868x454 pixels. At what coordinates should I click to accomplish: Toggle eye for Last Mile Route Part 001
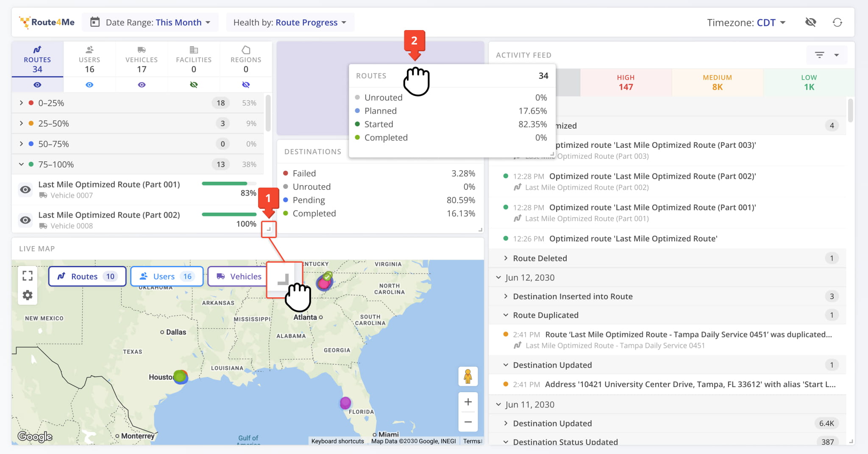(x=25, y=189)
